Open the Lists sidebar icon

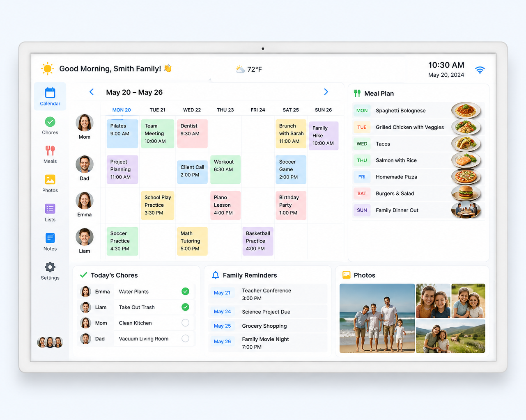[x=50, y=209]
